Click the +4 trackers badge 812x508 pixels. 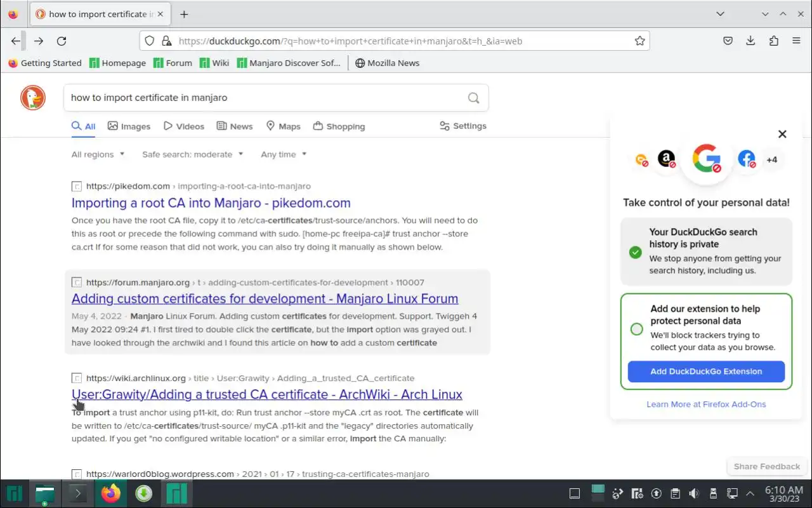point(771,159)
